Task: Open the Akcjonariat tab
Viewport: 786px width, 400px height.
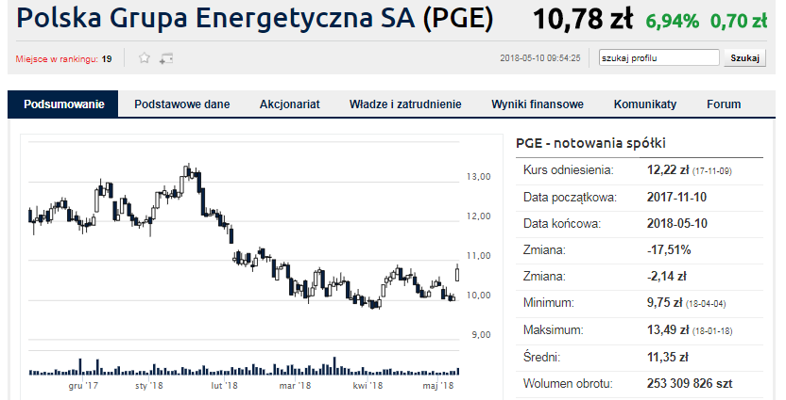Action: 290,104
